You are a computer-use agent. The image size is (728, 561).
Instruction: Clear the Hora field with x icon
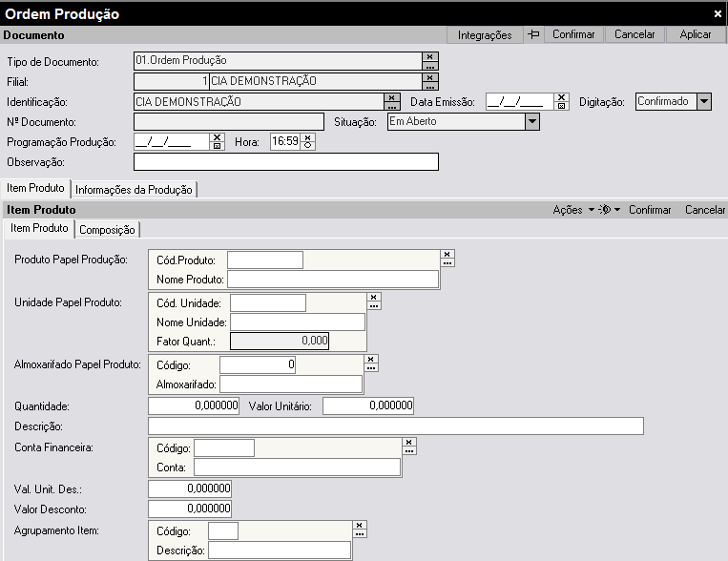(x=308, y=137)
